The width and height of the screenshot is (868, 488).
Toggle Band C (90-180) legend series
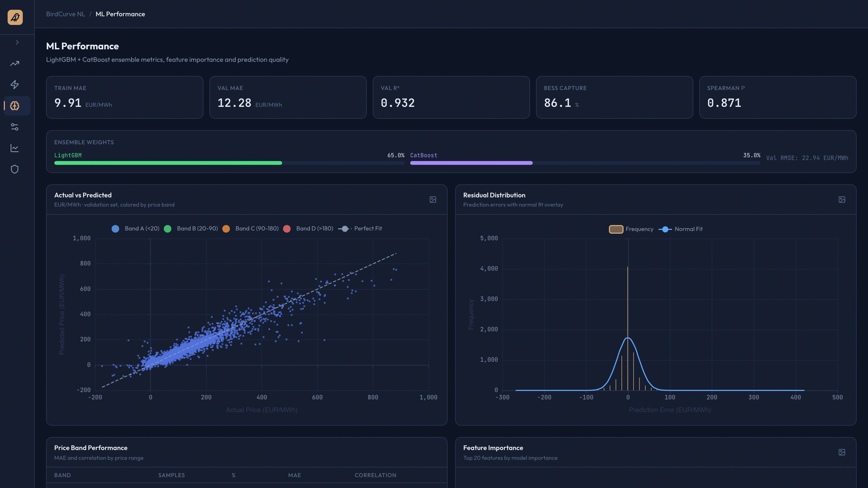tap(251, 229)
